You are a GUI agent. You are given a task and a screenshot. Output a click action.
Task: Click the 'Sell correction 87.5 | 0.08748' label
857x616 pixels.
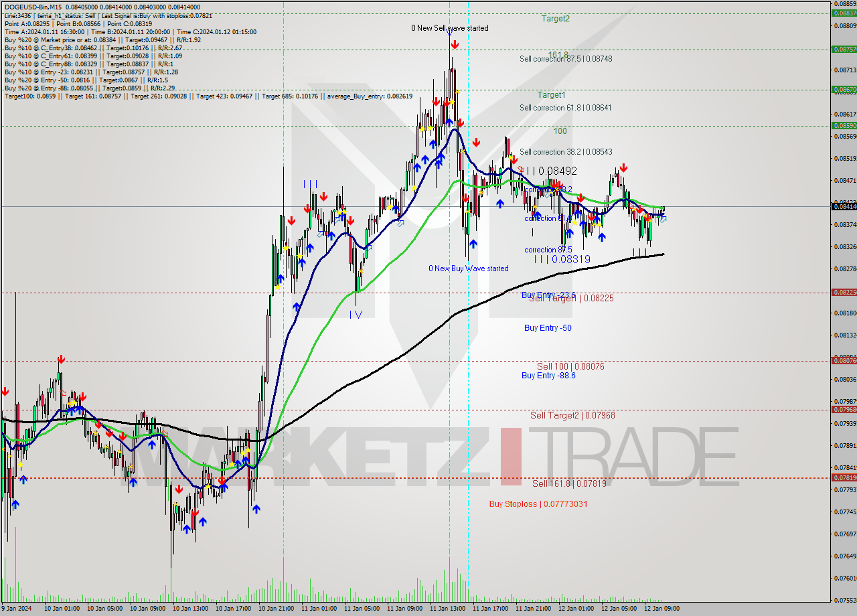[566, 59]
